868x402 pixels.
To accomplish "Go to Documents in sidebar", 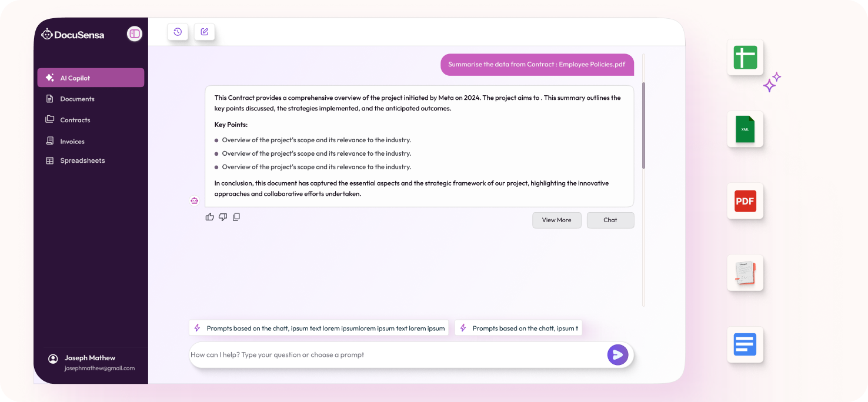I will (77, 99).
